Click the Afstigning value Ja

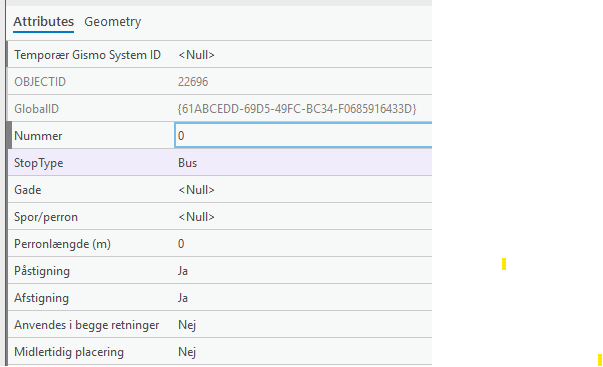pyautogui.click(x=183, y=298)
